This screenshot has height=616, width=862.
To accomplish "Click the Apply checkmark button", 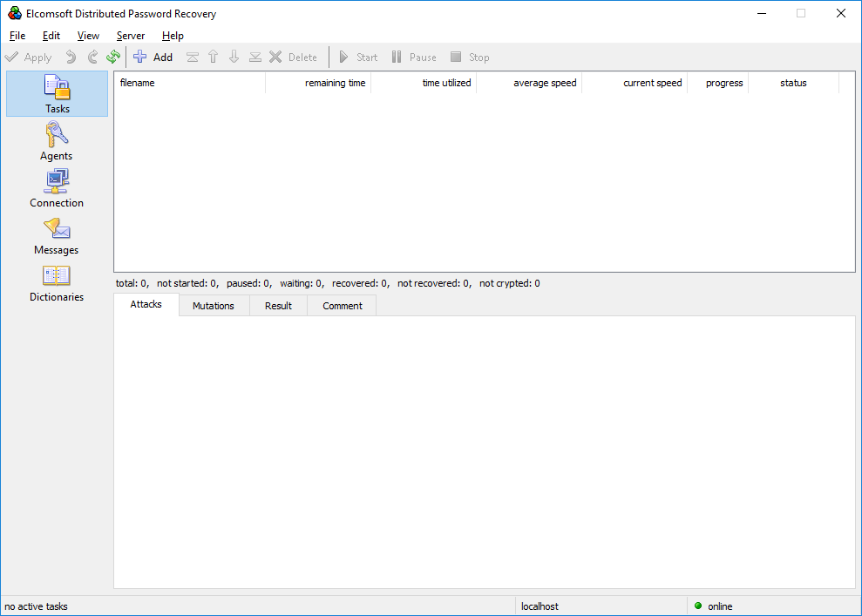I will (x=28, y=58).
